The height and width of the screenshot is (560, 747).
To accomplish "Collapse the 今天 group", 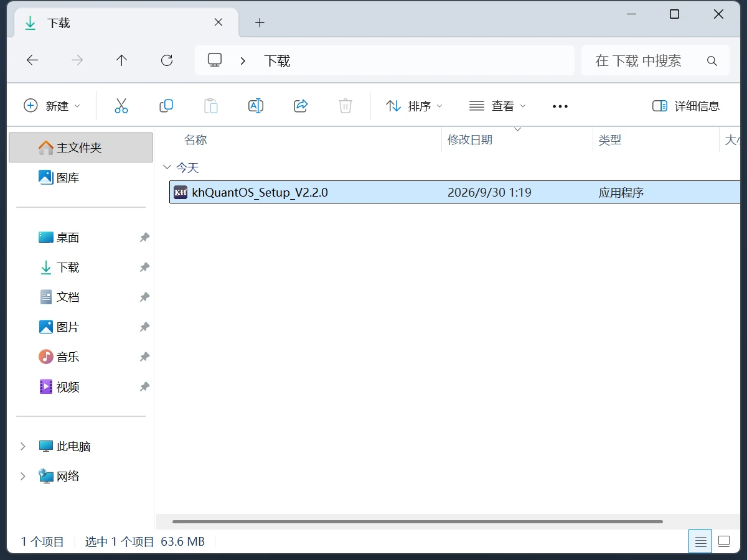I will click(x=167, y=167).
